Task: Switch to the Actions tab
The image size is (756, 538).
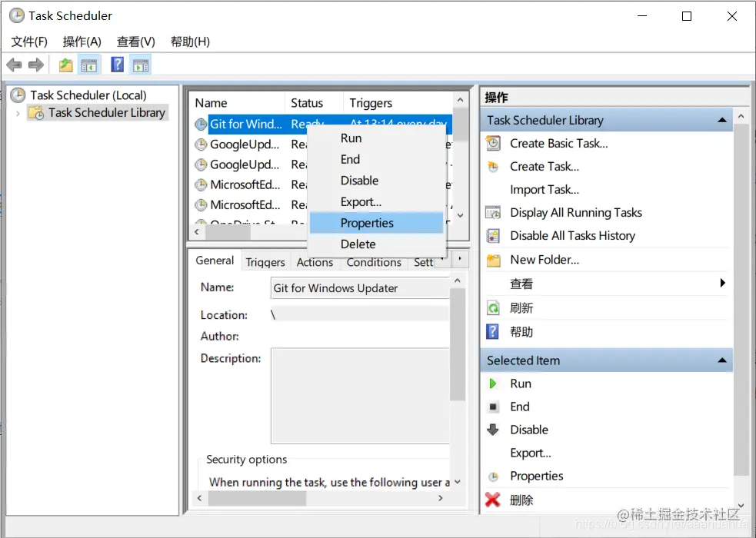Action: 315,263
